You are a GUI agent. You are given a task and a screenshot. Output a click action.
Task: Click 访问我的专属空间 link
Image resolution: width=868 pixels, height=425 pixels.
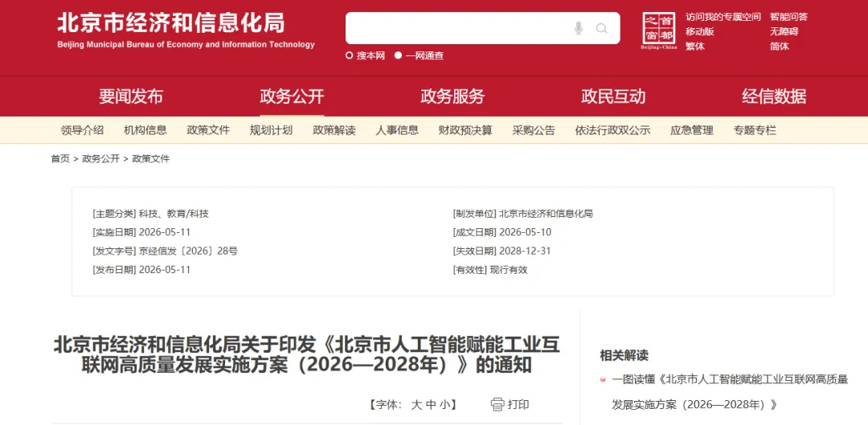click(x=723, y=17)
